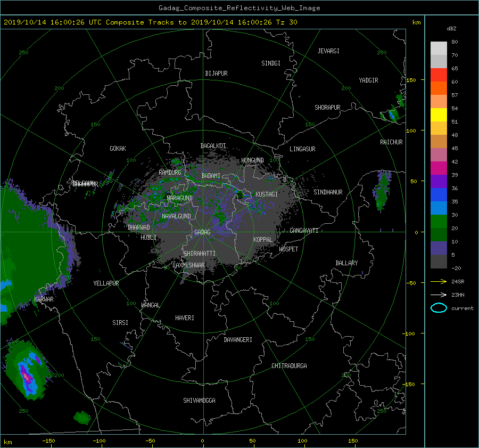Click the NAVALGUND city label
479x448 pixels.
[x=176, y=216]
